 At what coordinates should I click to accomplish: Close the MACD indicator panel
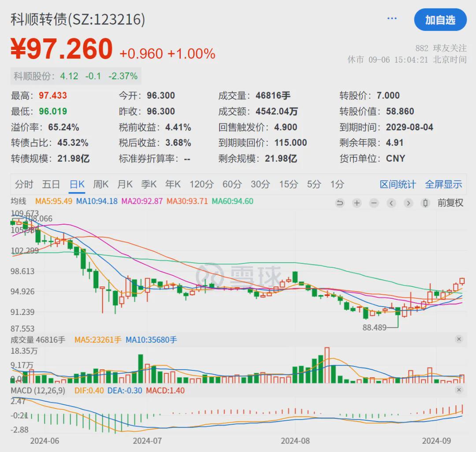coord(459,389)
